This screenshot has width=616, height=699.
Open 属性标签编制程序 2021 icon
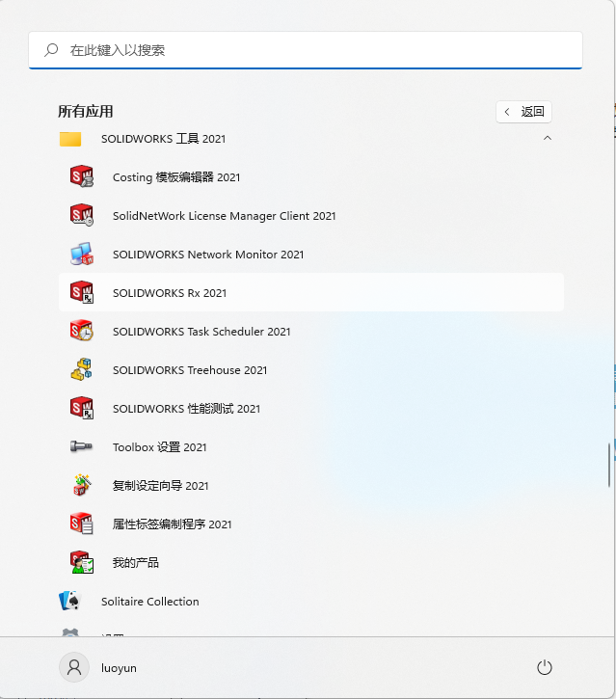tap(82, 524)
